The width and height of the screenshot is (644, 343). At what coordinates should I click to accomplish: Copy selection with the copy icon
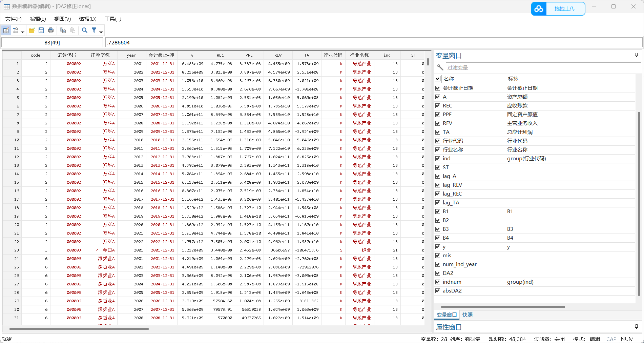click(63, 31)
